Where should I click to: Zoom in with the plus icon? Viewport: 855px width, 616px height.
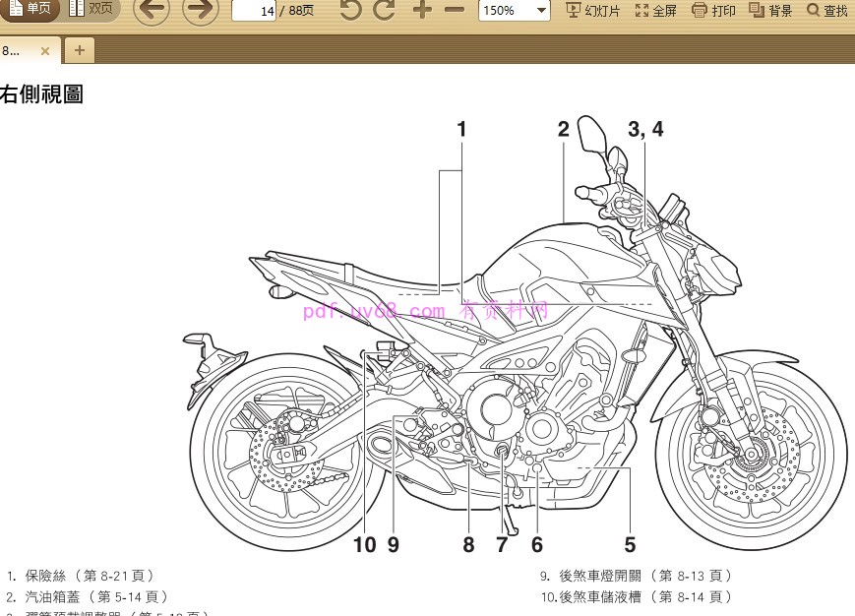tap(421, 11)
